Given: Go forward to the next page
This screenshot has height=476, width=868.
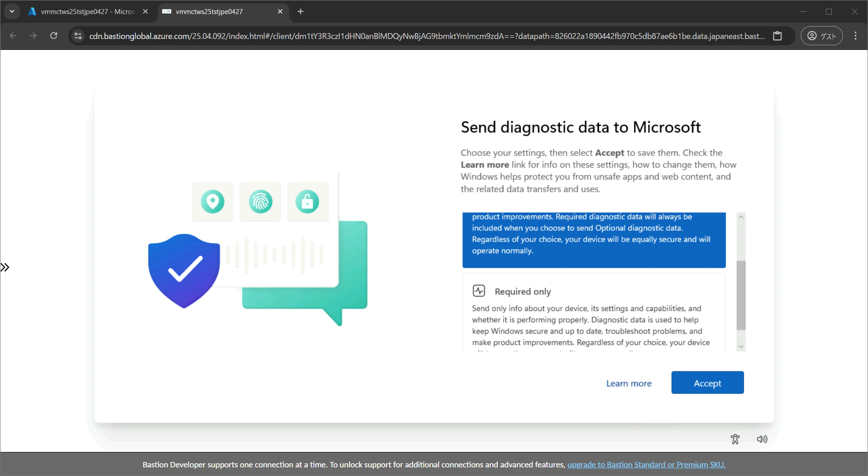Looking at the screenshot, I should pos(33,36).
